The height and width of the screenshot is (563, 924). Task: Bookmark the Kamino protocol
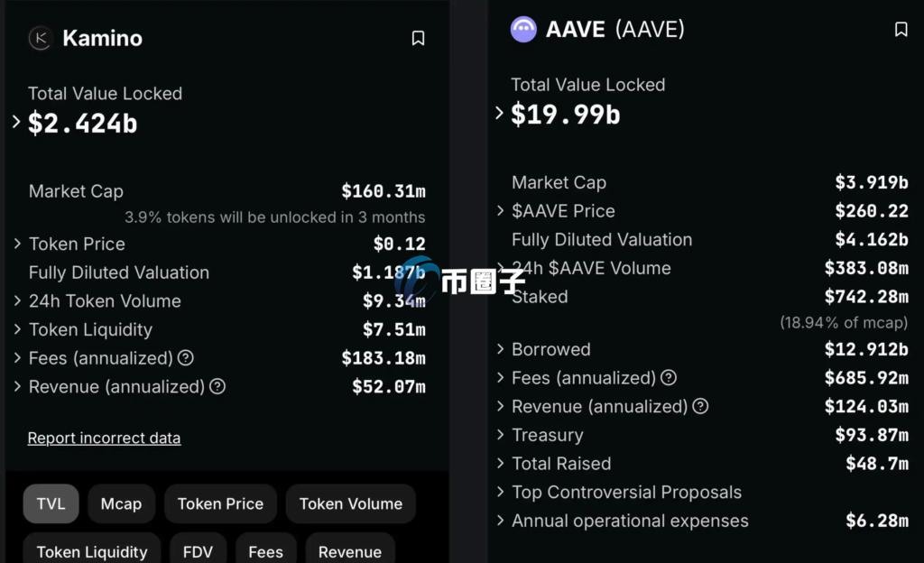418,38
